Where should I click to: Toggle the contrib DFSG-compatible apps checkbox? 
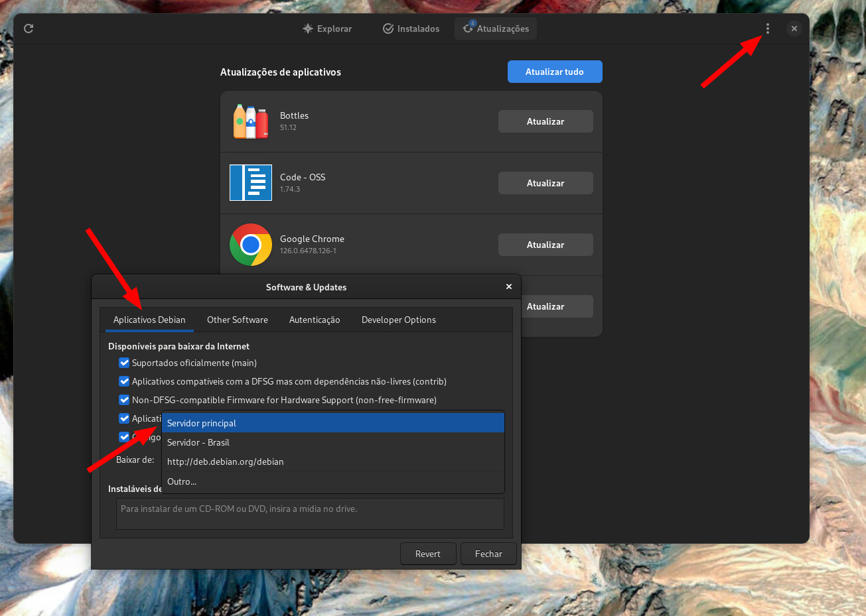click(124, 381)
